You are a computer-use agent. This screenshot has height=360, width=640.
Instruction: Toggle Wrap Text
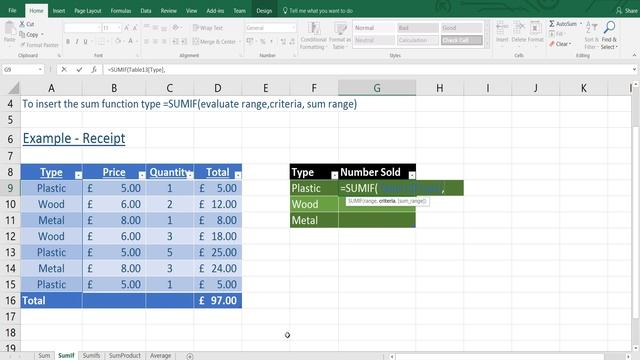[x=207, y=28]
